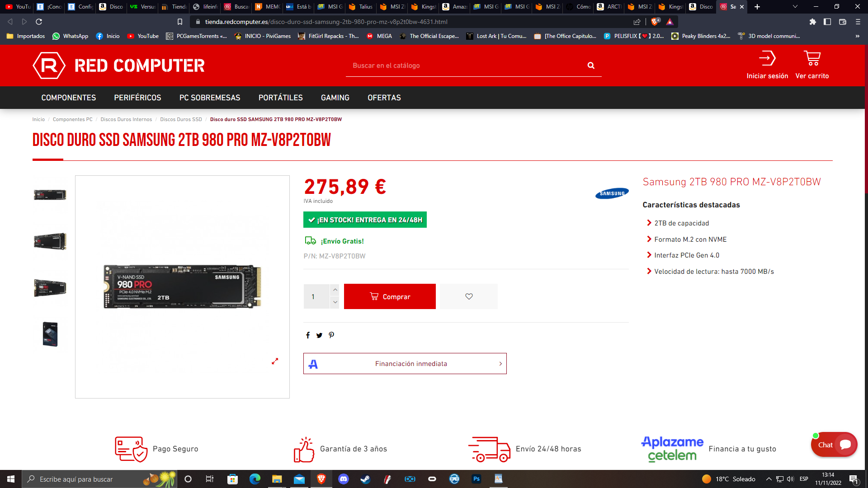The height and width of the screenshot is (488, 868).
Task: Show more bookmarks with chevron
Action: point(857,36)
